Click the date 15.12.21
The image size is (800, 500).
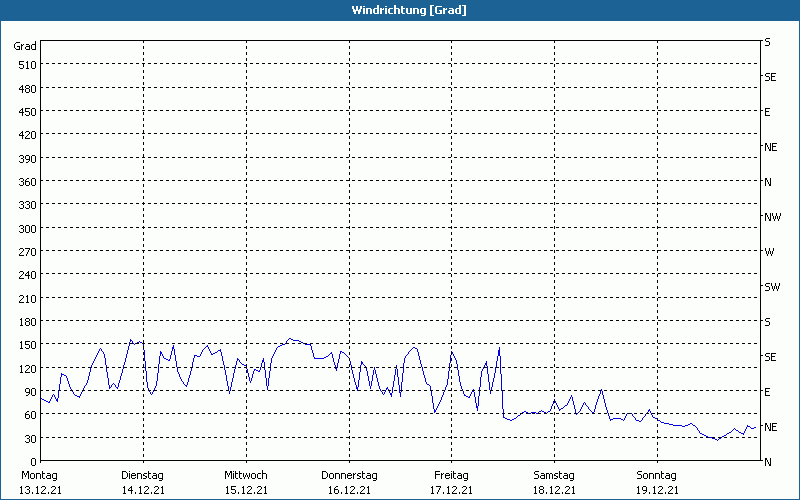(246, 490)
